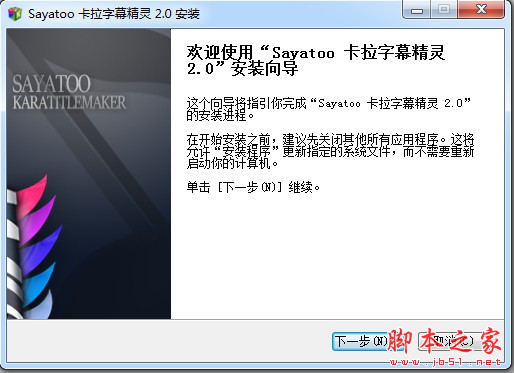This screenshot has width=514, height=373.
Task: Minimize the Sayatoo installer window
Action: [416, 9]
